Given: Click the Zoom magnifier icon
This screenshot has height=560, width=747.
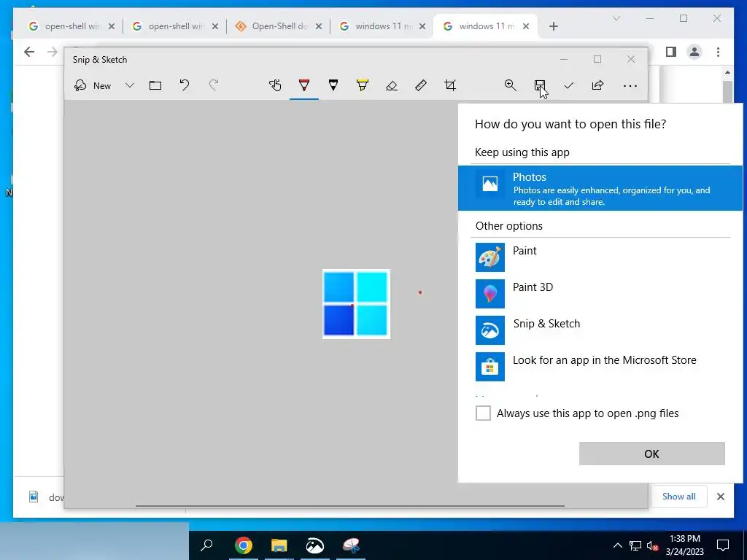Looking at the screenshot, I should pos(510,86).
